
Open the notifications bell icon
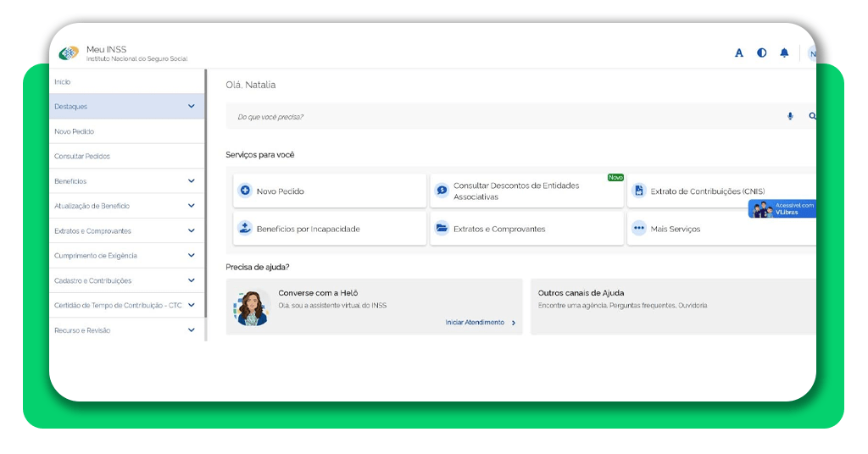click(x=784, y=53)
